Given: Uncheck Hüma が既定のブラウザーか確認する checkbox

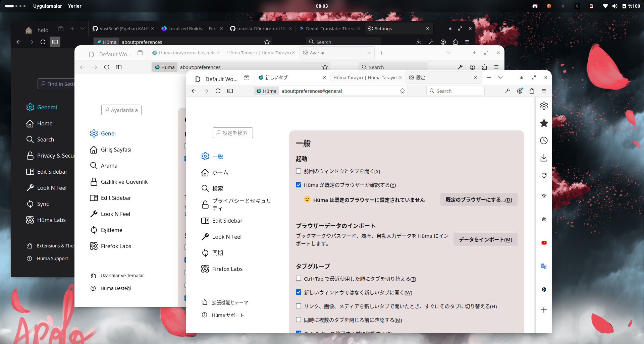Looking at the screenshot, I should pyautogui.click(x=299, y=185).
